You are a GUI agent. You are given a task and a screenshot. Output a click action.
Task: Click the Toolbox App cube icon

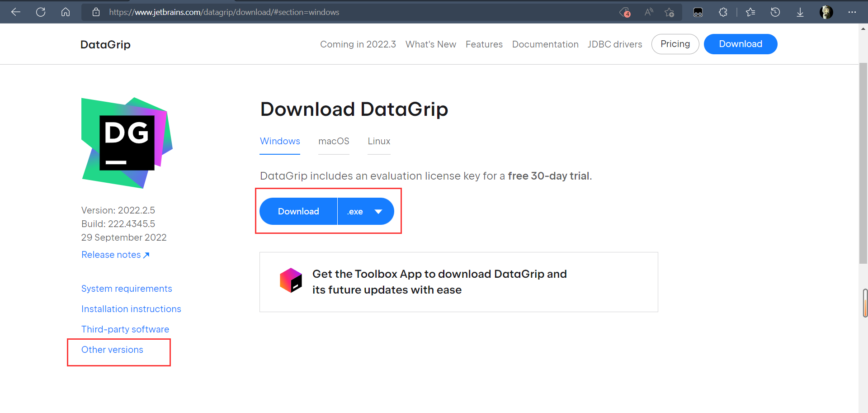(x=291, y=280)
